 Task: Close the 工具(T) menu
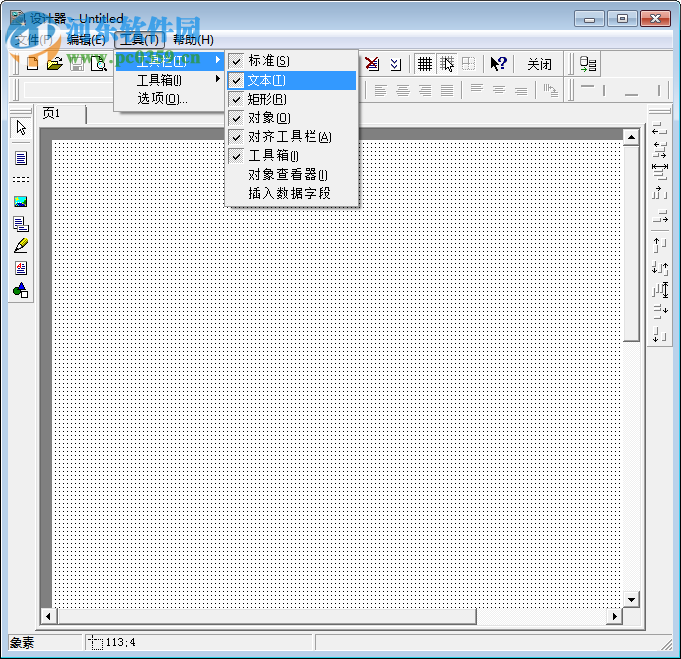[139, 40]
